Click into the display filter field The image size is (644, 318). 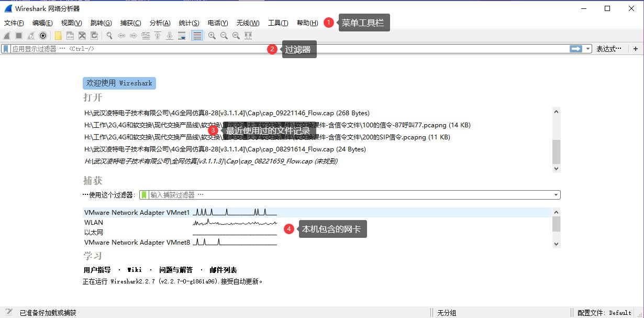pos(289,49)
